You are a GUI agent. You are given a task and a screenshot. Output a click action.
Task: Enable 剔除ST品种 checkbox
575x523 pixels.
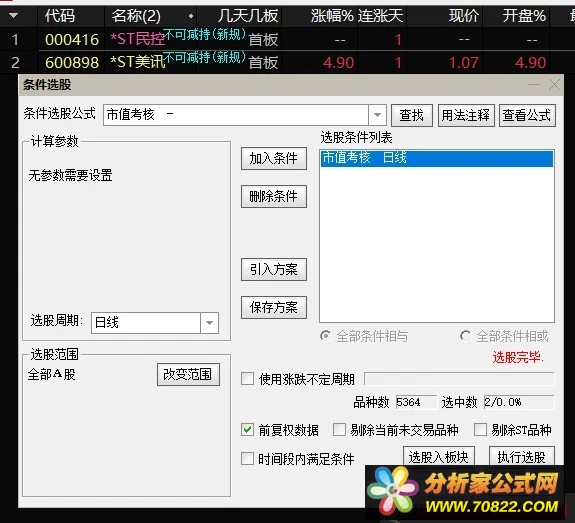point(480,429)
